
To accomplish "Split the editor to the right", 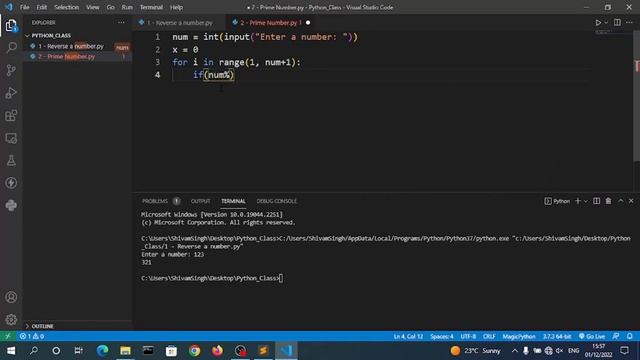I will click(617, 22).
